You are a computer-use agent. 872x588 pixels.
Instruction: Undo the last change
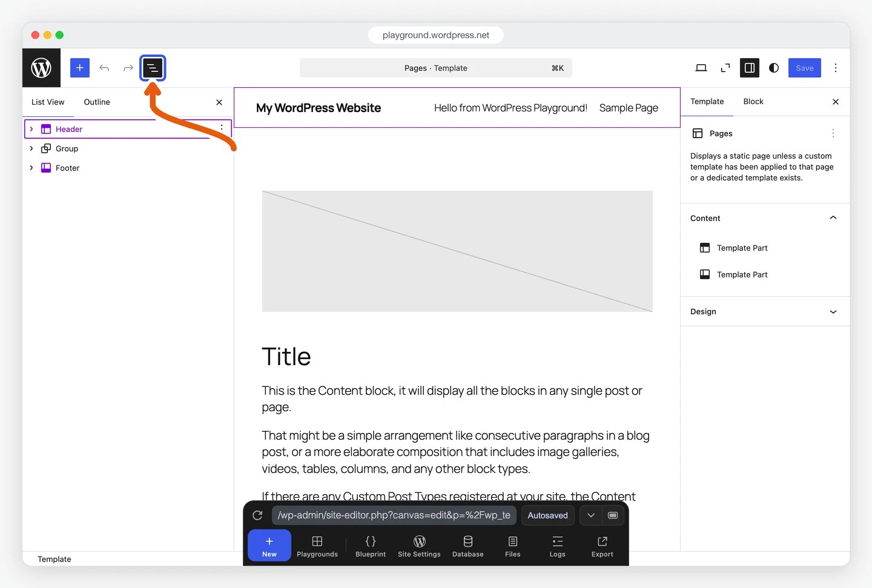[104, 68]
